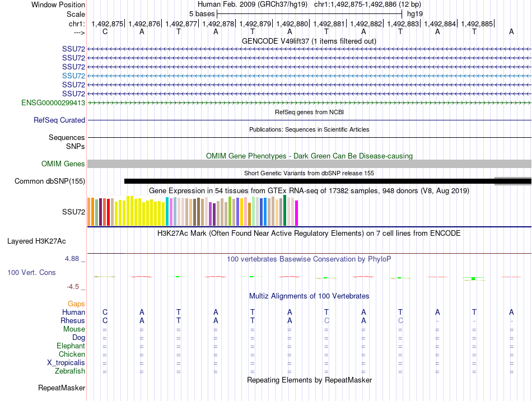Click the 4.88 PhyloP upper scale value
The image size is (532, 401).
pos(72,259)
